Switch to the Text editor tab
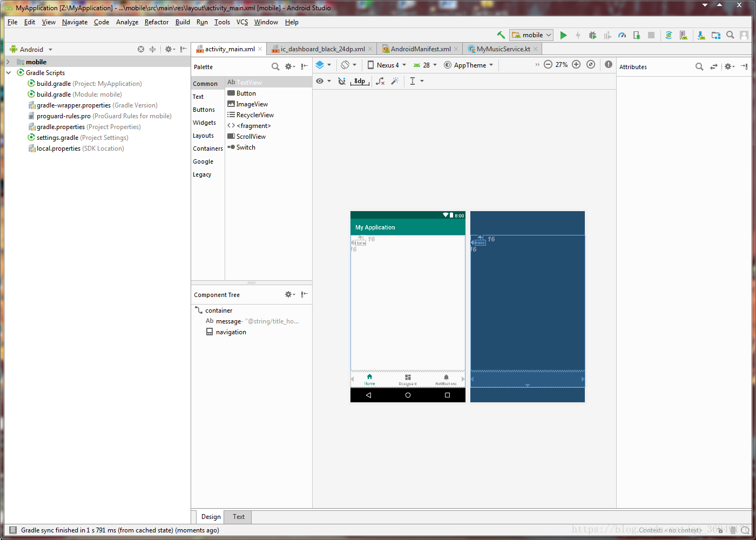The height and width of the screenshot is (540, 756). pyautogui.click(x=239, y=517)
